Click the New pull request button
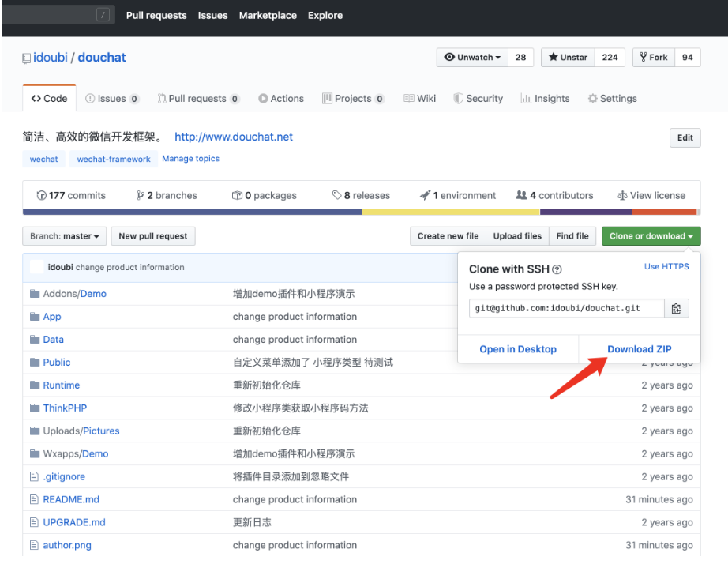The width and height of the screenshot is (728, 564). pos(153,236)
